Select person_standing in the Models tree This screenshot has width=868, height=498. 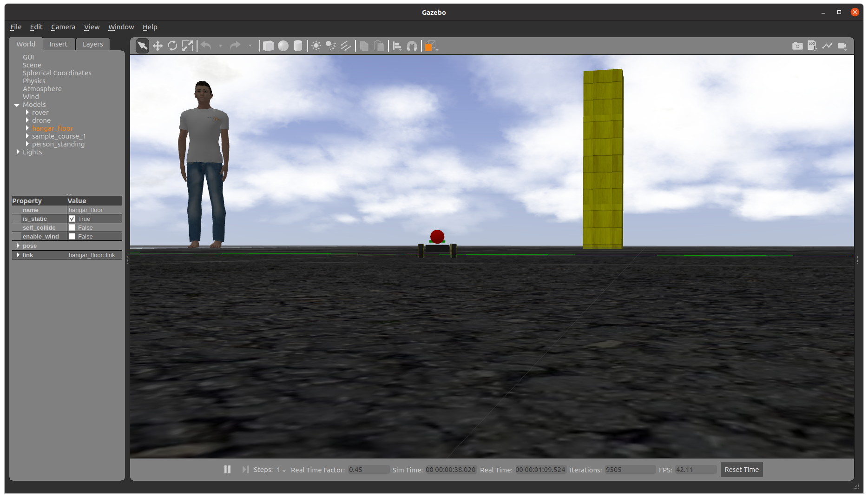click(58, 144)
